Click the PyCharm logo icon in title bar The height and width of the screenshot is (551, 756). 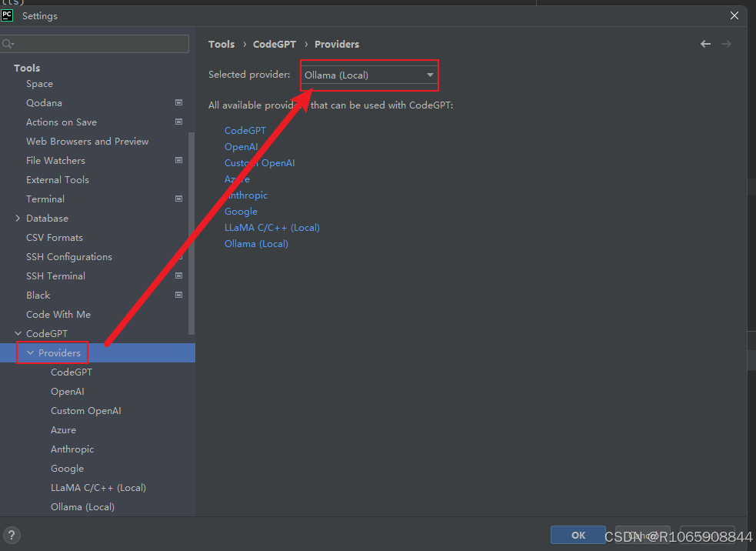[x=7, y=15]
